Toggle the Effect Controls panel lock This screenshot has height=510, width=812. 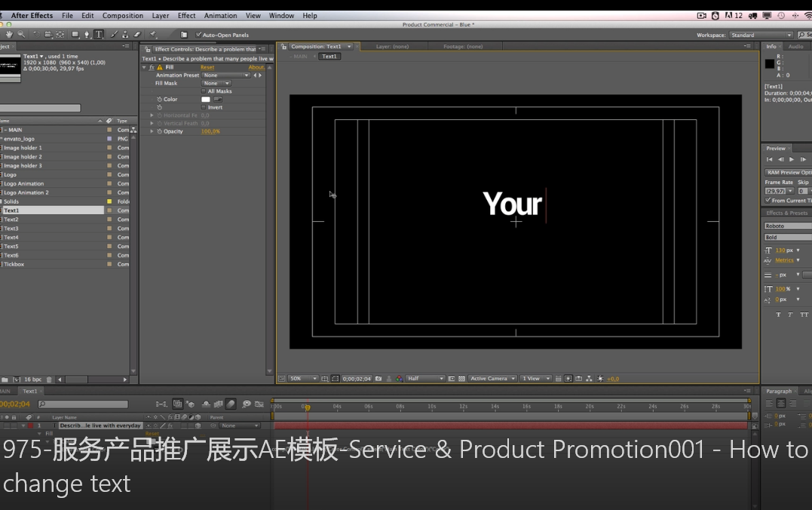(x=148, y=49)
